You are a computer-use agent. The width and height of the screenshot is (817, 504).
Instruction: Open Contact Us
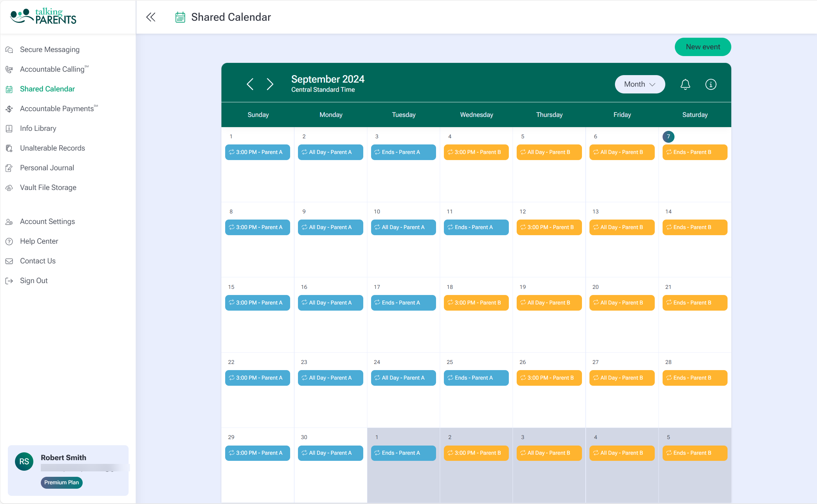click(38, 261)
